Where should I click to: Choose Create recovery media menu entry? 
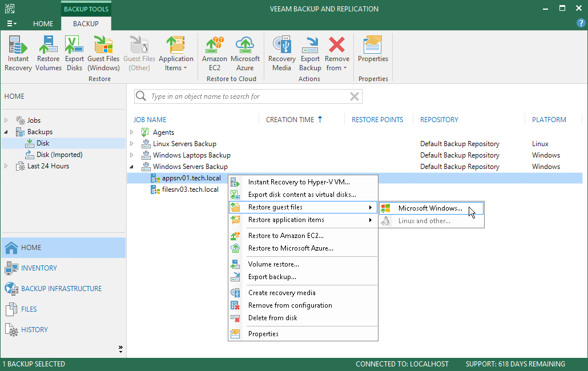point(303,293)
